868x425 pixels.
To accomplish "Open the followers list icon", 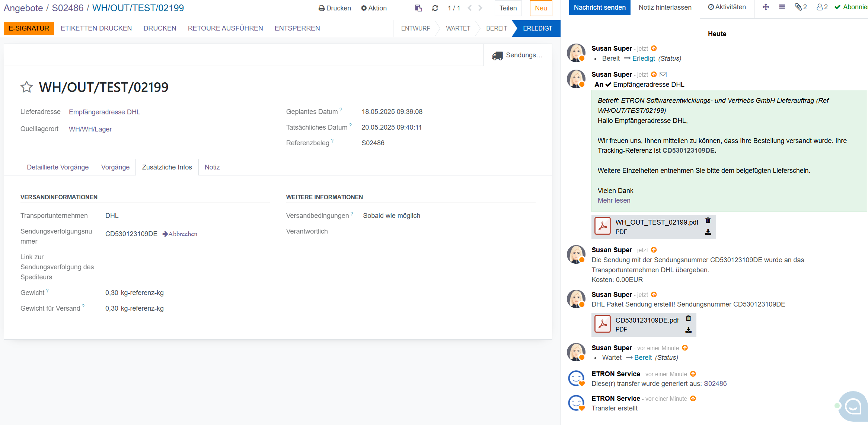I will 822,7.
